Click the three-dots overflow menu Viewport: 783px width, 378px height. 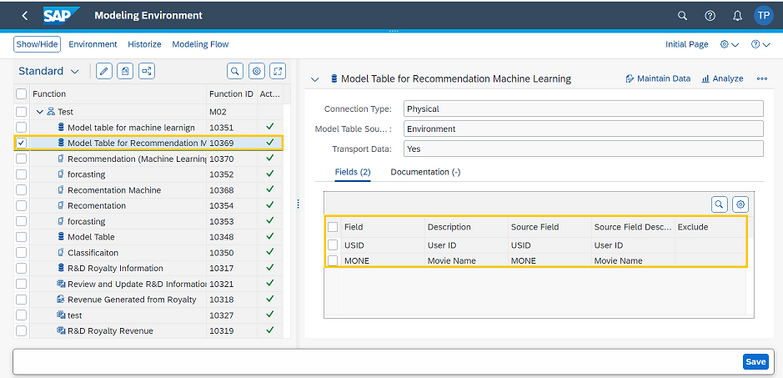pos(762,79)
